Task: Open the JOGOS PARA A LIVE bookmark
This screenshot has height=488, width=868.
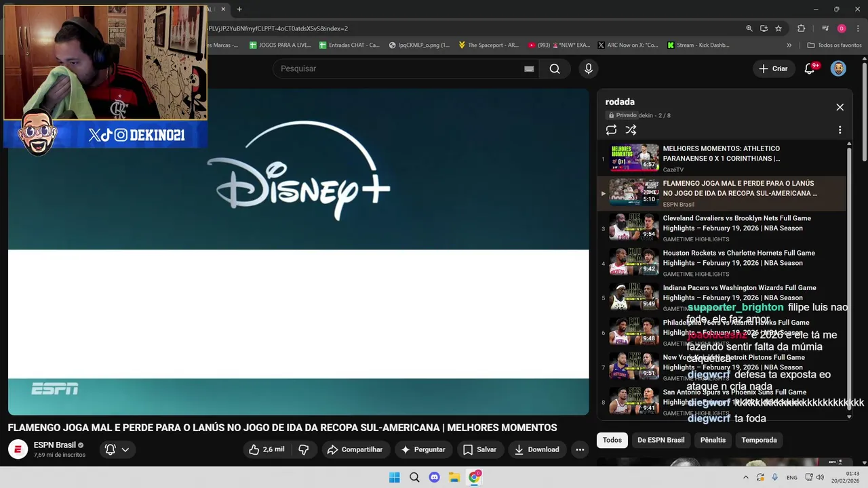Action: click(x=280, y=45)
